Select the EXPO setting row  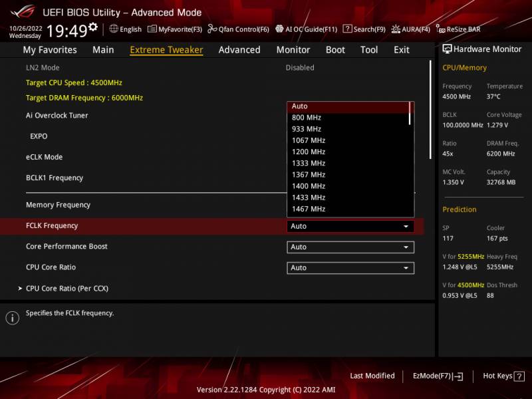click(x=39, y=136)
